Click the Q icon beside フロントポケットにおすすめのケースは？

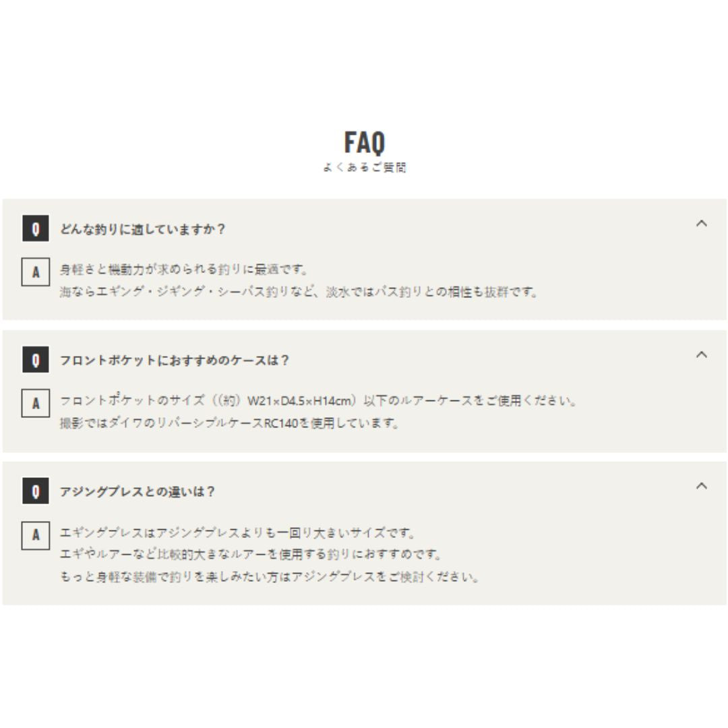point(36,360)
